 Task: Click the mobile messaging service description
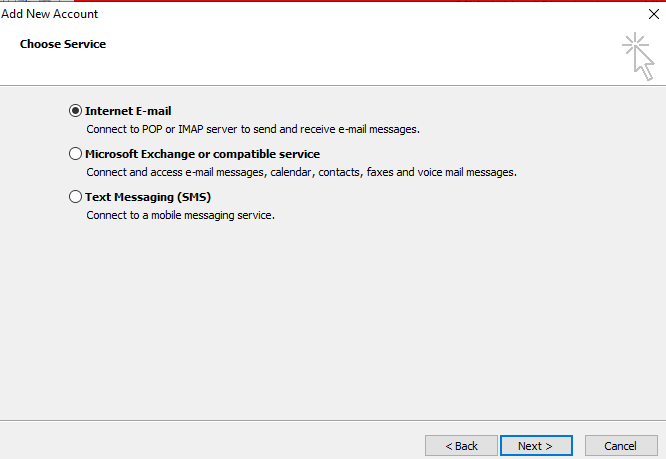[181, 215]
